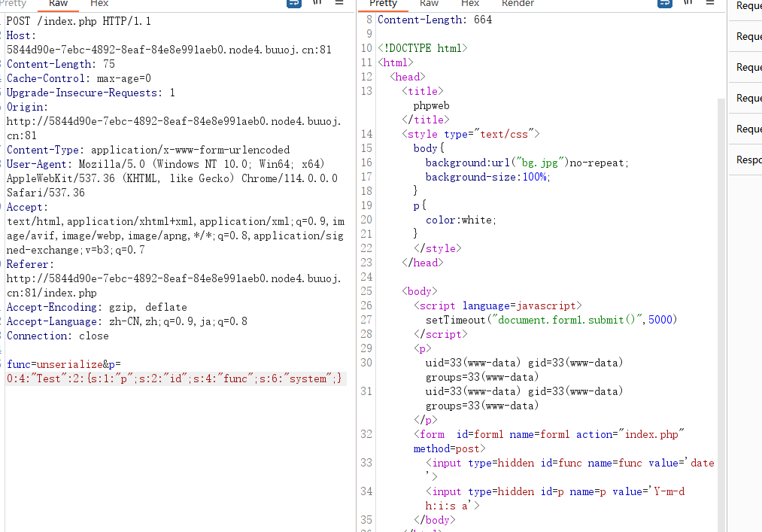Image resolution: width=762 pixels, height=532 pixels.
Task: Click the 'Upgrade-Insecure-Requests: 1' header
Action: click(x=91, y=93)
